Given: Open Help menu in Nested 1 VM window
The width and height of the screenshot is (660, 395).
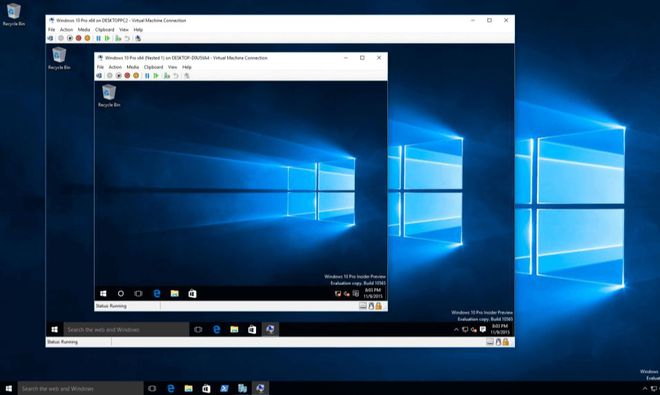Looking at the screenshot, I should coord(187,67).
